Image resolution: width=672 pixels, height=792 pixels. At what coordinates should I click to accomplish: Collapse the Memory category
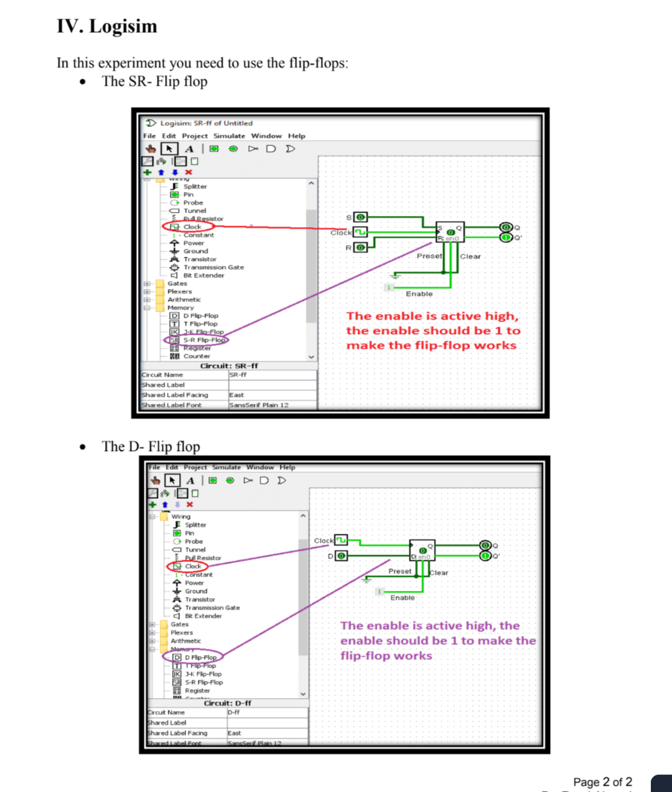pyautogui.click(x=146, y=307)
